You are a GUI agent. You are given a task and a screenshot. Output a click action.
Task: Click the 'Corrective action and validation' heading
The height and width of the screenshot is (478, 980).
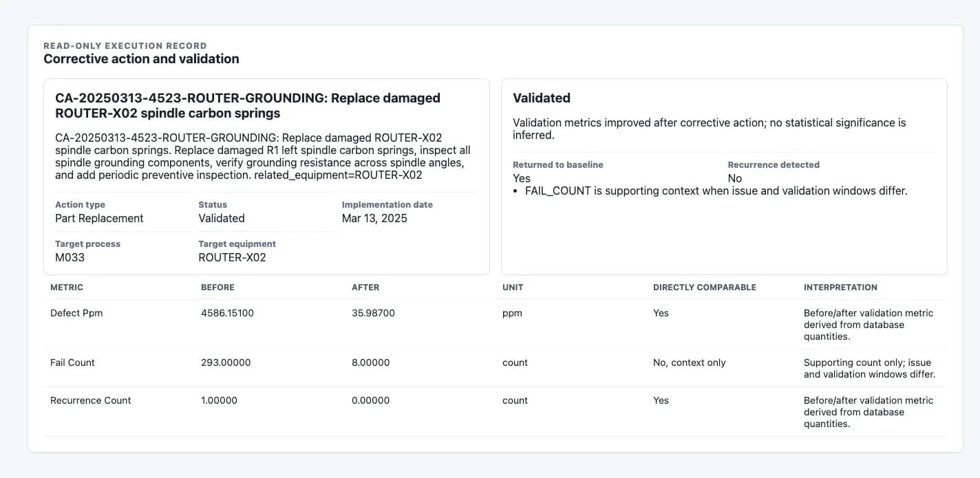[141, 59]
